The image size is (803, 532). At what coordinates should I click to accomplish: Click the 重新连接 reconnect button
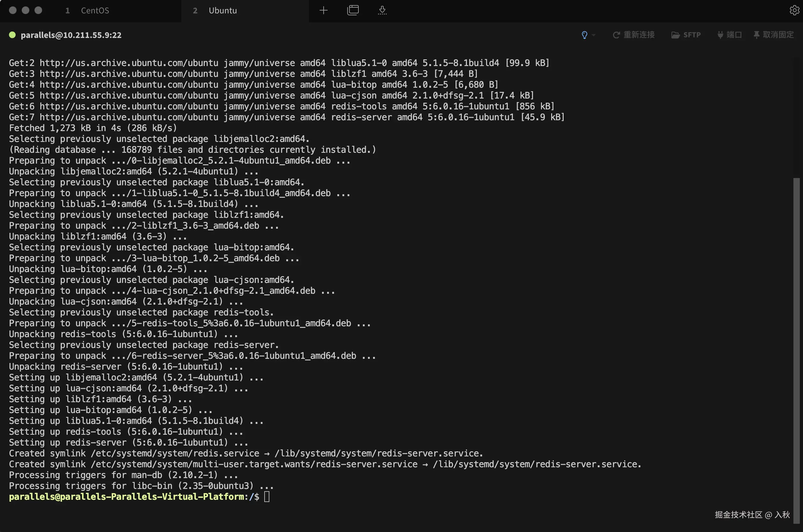click(634, 35)
